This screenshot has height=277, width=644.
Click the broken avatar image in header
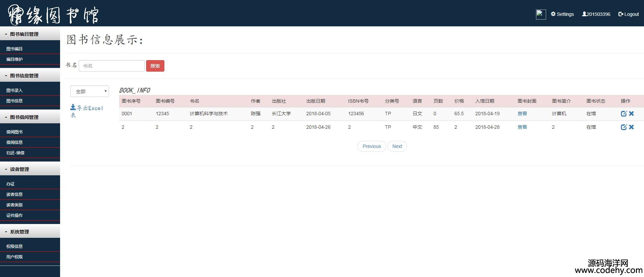click(x=541, y=14)
